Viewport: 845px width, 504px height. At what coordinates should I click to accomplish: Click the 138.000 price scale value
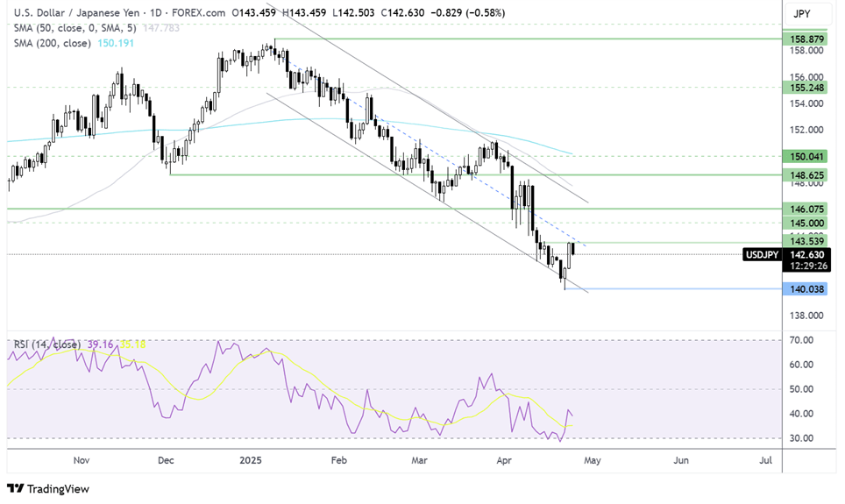click(x=806, y=316)
